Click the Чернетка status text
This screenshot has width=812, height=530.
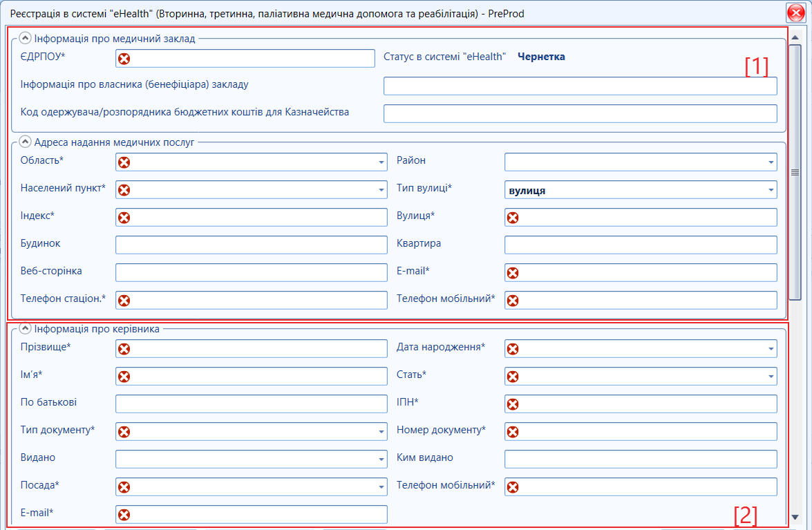(x=541, y=57)
